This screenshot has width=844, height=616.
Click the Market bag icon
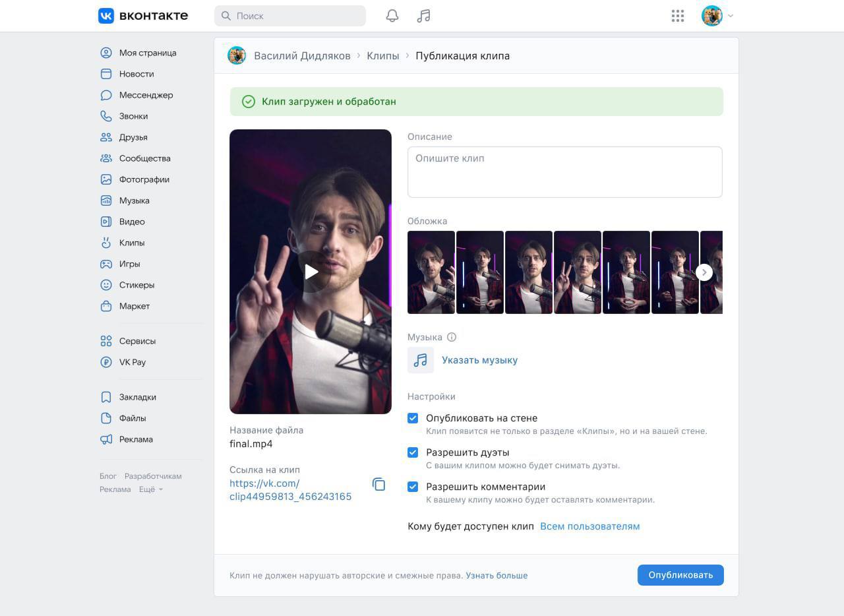[106, 306]
